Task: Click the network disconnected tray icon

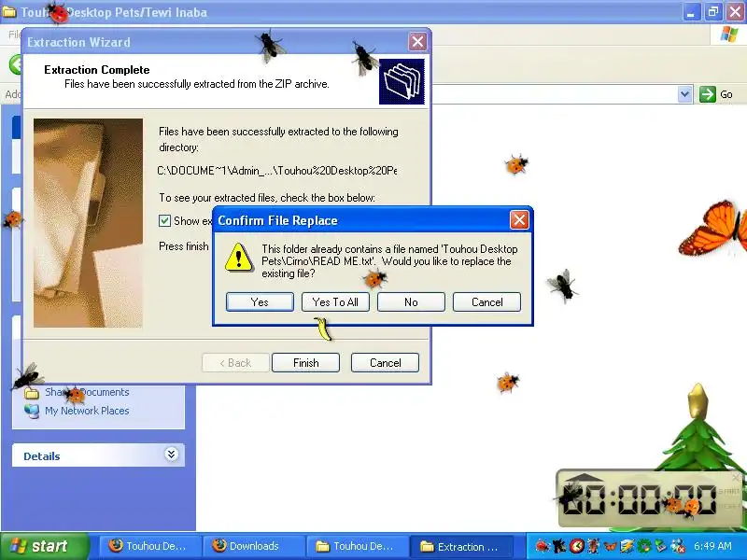Action: 678,546
